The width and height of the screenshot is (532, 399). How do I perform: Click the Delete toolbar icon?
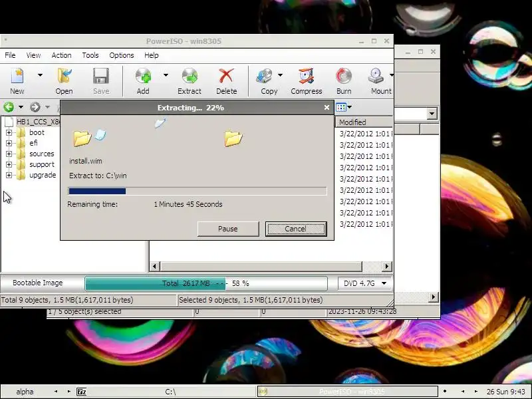tap(226, 81)
